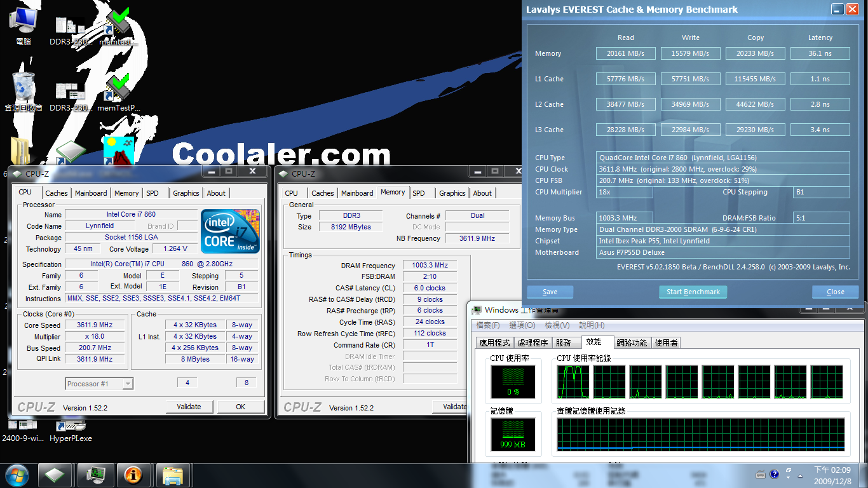Click Task Manager title bar icon
Image resolution: width=868 pixels, height=488 pixels.
click(x=477, y=310)
